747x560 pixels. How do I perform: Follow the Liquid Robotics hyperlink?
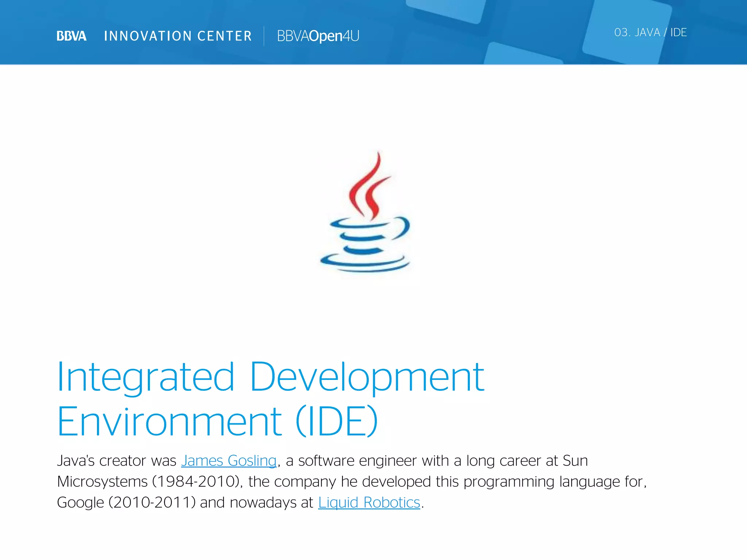[x=369, y=502]
